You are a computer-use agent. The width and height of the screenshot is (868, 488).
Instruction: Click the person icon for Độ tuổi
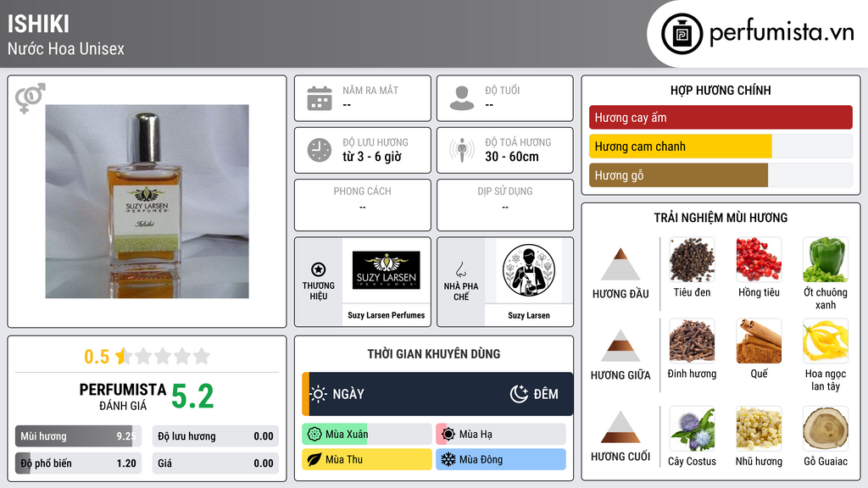tap(462, 98)
